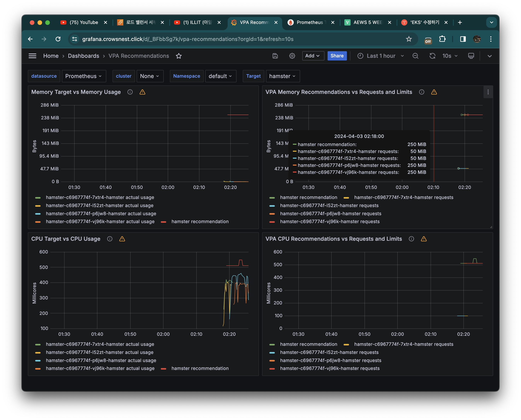Open the Grafana hamburger navigation menu

pos(32,56)
